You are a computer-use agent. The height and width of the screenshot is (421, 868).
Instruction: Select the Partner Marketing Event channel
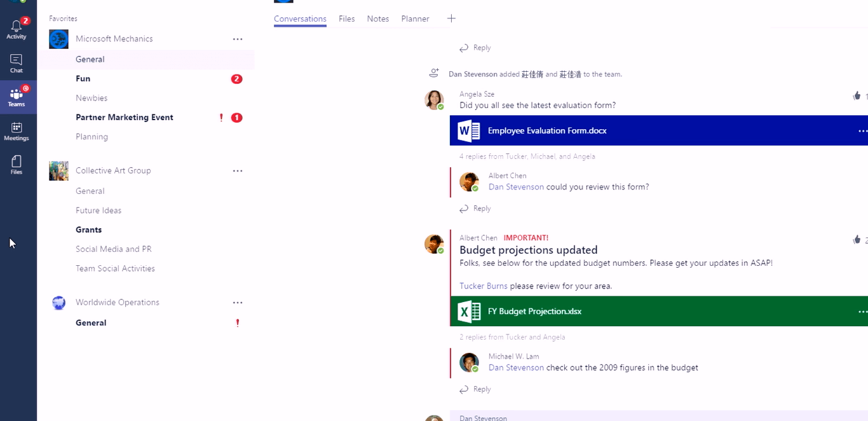(125, 117)
